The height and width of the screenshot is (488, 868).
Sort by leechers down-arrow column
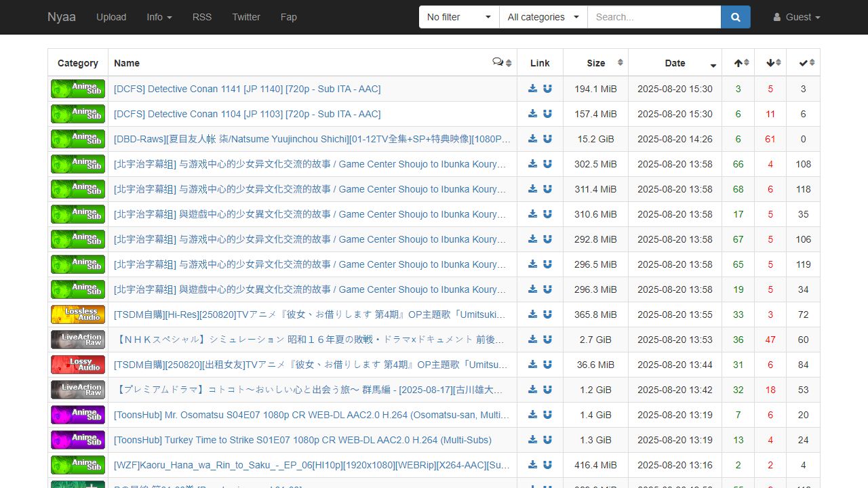tap(770, 62)
